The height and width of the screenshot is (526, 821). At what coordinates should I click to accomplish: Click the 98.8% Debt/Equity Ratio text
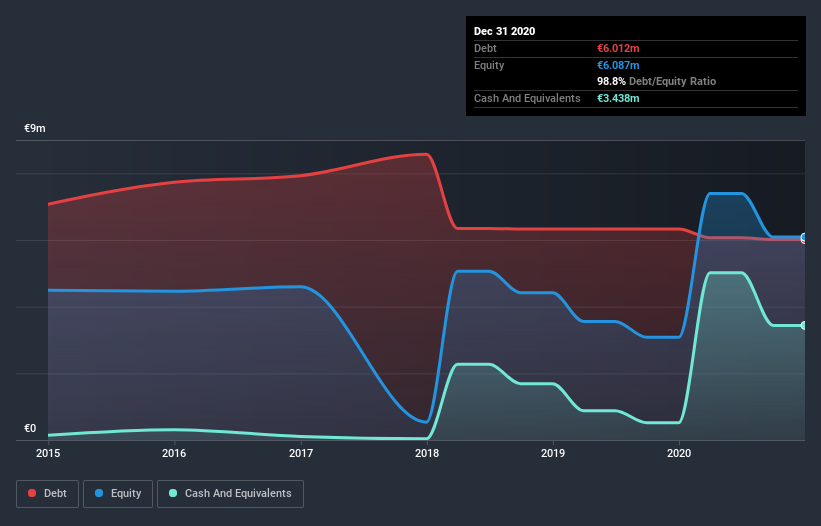pos(657,82)
